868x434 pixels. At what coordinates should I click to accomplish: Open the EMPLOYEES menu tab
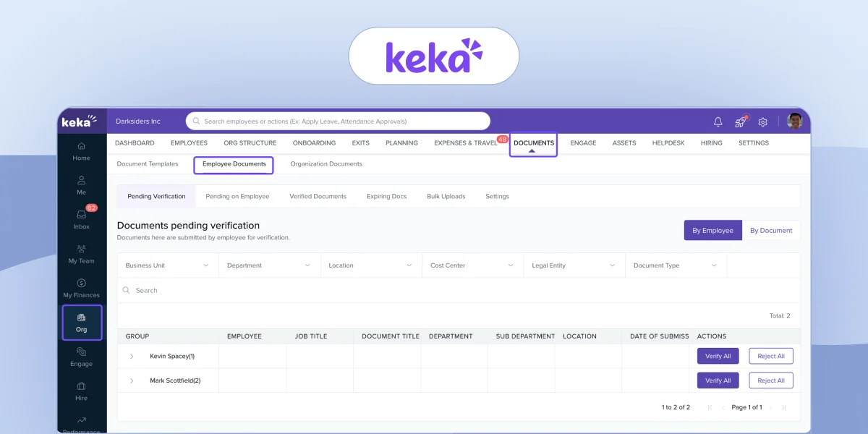(x=189, y=143)
